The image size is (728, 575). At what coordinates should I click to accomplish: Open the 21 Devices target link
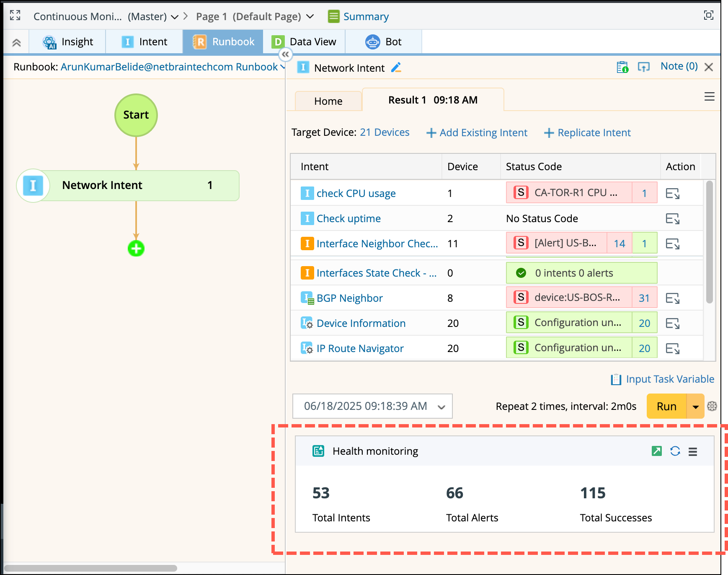tap(385, 132)
